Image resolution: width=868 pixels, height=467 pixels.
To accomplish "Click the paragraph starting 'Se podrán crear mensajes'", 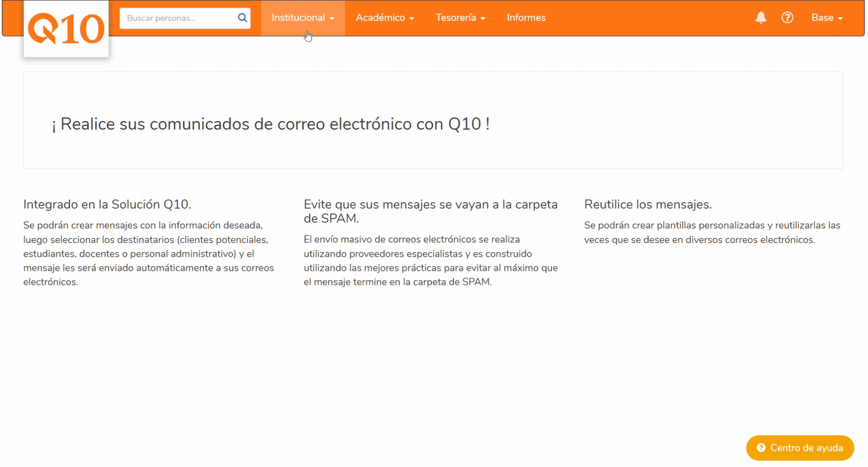I will click(x=149, y=253).
